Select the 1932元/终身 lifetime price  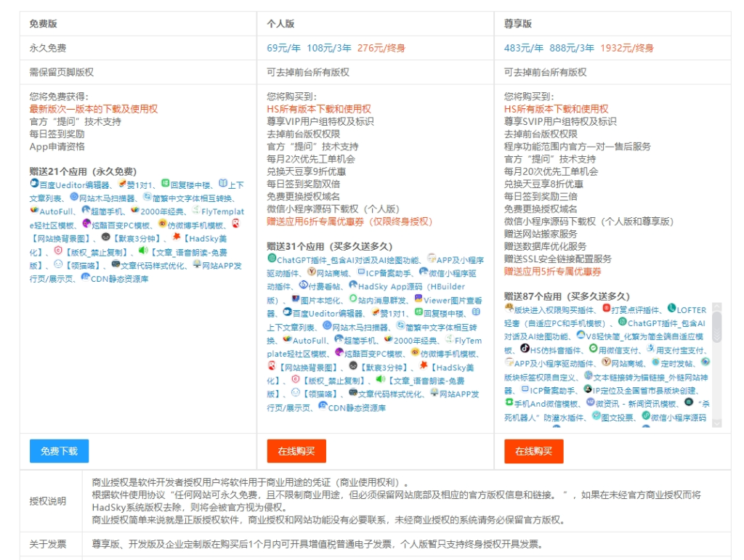click(627, 48)
